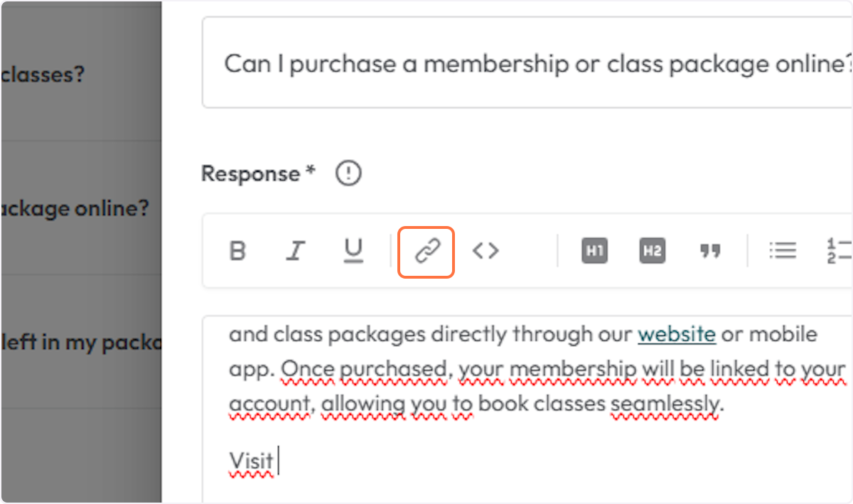This screenshot has width=853, height=504.
Task: Apply italic formatting to the response
Action: coord(295,251)
